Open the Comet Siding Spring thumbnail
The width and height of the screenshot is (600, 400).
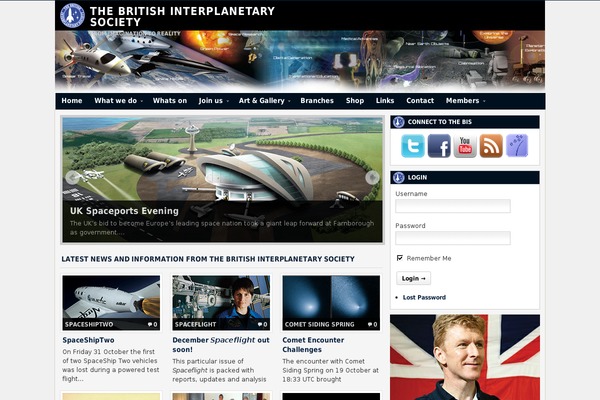pos(331,303)
